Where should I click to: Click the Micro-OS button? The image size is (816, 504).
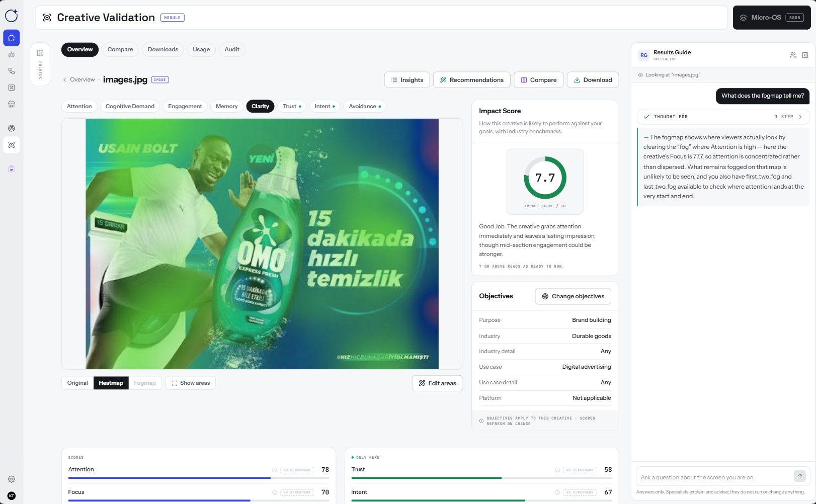pyautogui.click(x=772, y=18)
